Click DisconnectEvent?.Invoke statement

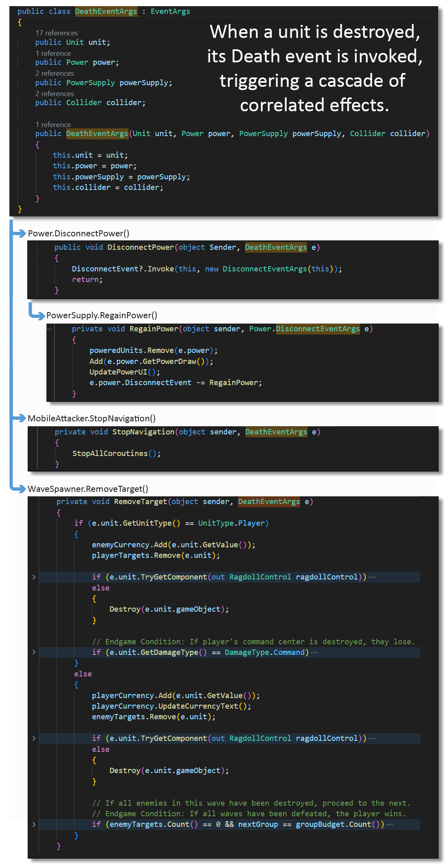[207, 269]
